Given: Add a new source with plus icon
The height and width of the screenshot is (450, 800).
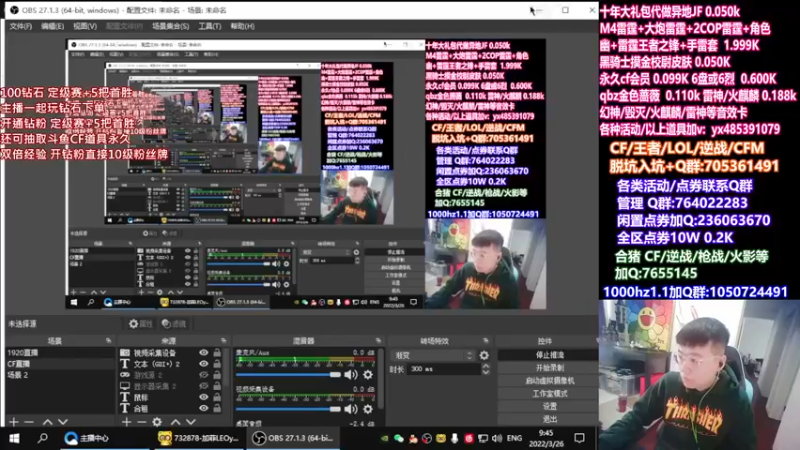Looking at the screenshot, I should point(127,421).
